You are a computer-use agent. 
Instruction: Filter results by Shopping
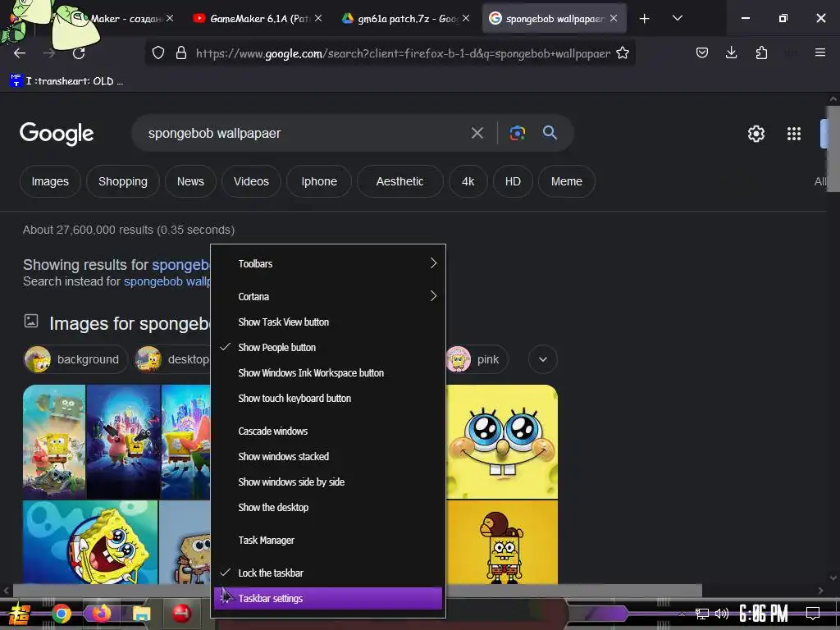(x=123, y=181)
